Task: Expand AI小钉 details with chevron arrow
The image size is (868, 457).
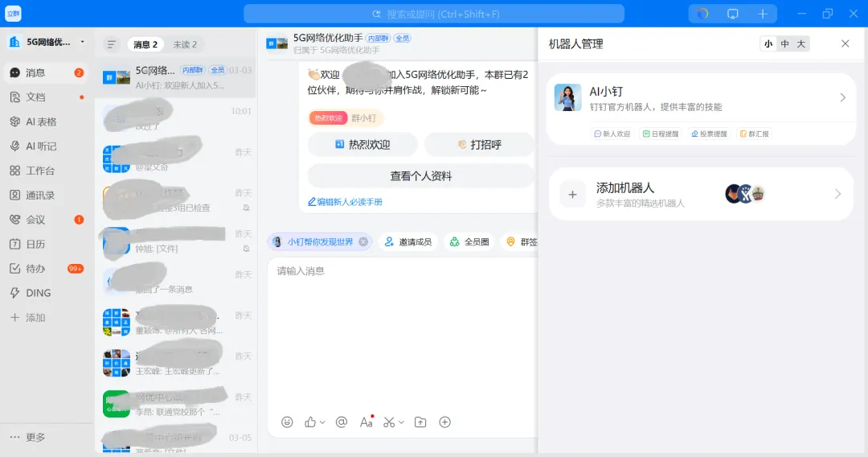Action: coord(842,98)
